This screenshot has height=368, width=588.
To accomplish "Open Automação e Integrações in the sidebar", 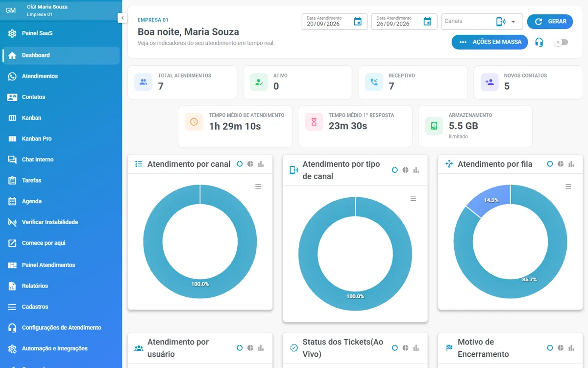I will click(61, 348).
